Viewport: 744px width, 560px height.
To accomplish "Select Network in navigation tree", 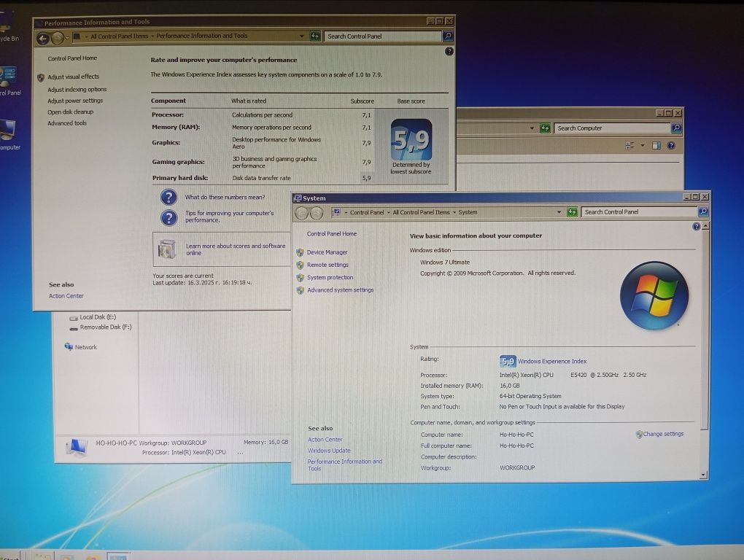I will (x=85, y=347).
